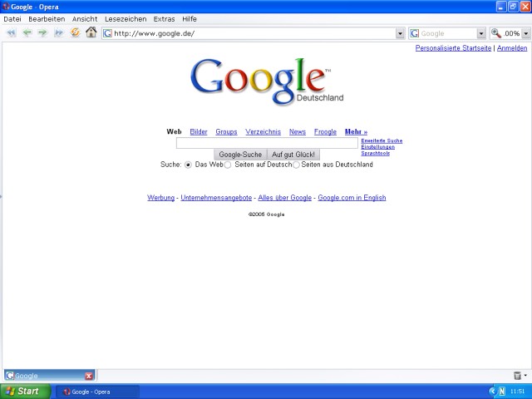Screen dimensions: 532x399
Task: Select the Seiten aus Deutschland radio button
Action: [296, 165]
